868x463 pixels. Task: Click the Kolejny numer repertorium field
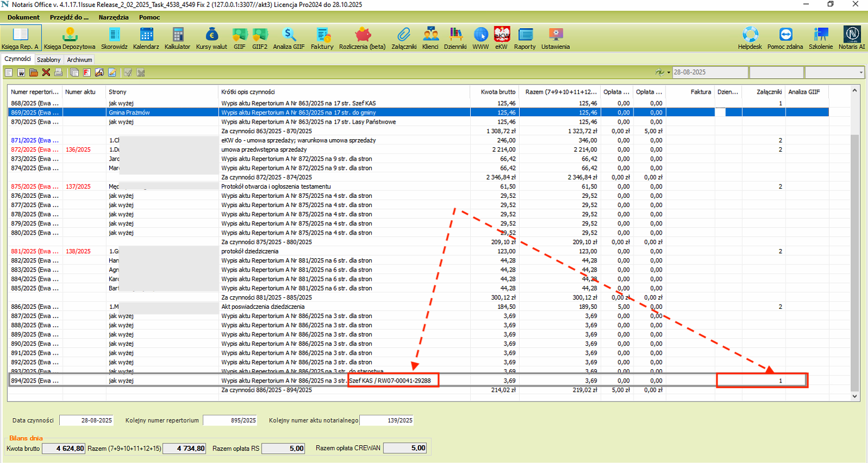[x=229, y=420]
